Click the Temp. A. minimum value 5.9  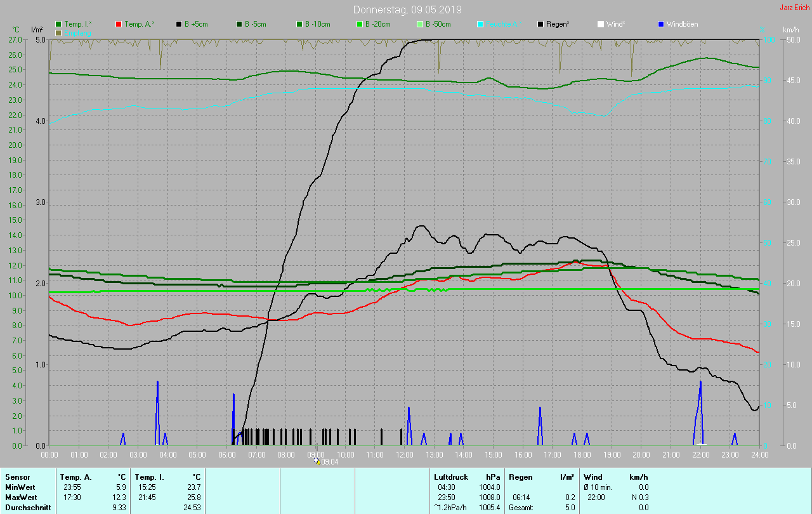pos(121,487)
